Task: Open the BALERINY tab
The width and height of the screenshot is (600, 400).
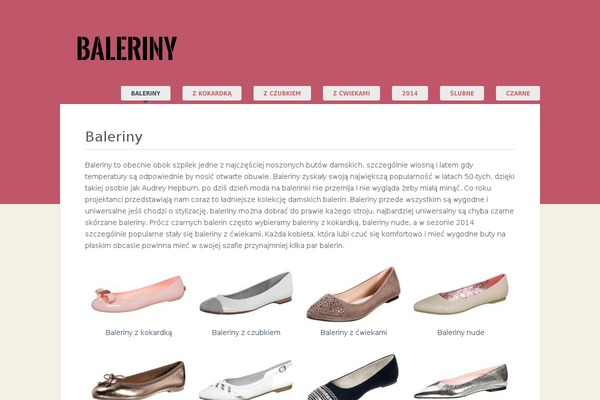Action: [x=146, y=93]
